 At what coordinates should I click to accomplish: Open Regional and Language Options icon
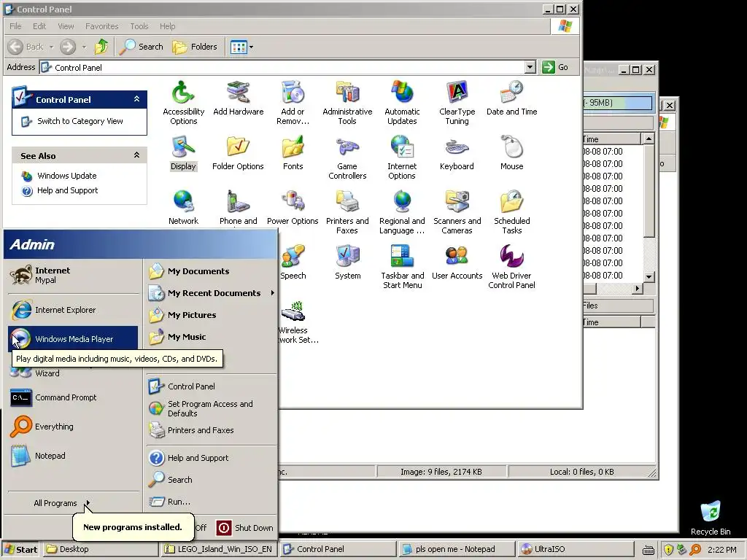tap(402, 212)
